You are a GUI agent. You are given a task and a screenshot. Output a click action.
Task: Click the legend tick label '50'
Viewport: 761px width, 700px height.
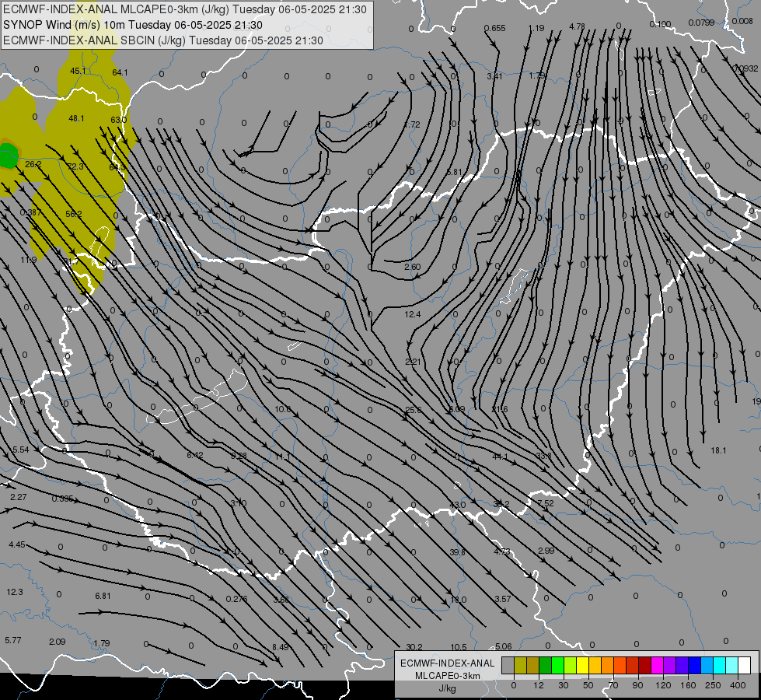(588, 685)
